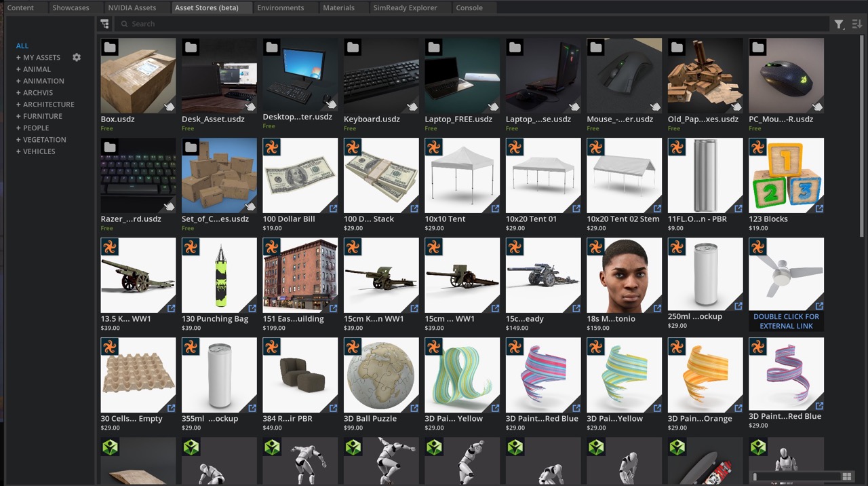Click green gem badge on skateboard thumbnail
Viewport: 868px width, 486px height.
pyautogui.click(x=677, y=447)
